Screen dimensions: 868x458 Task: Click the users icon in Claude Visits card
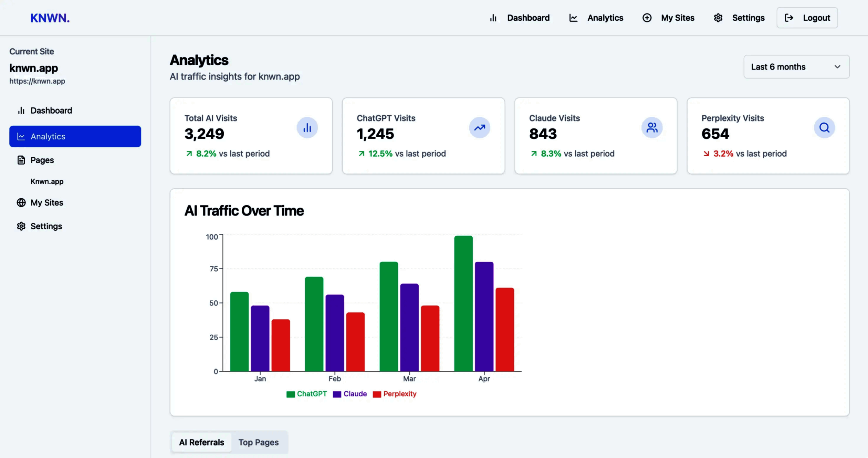(x=651, y=128)
